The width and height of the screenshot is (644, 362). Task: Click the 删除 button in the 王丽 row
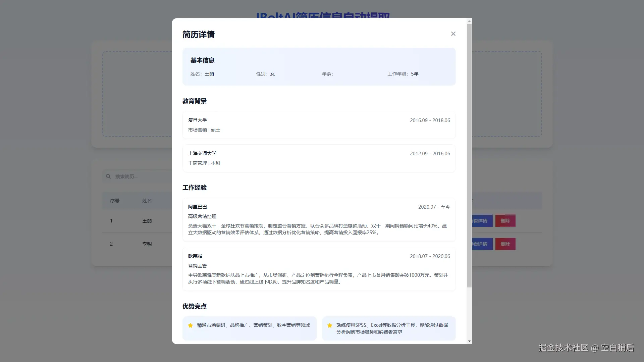coord(505,221)
